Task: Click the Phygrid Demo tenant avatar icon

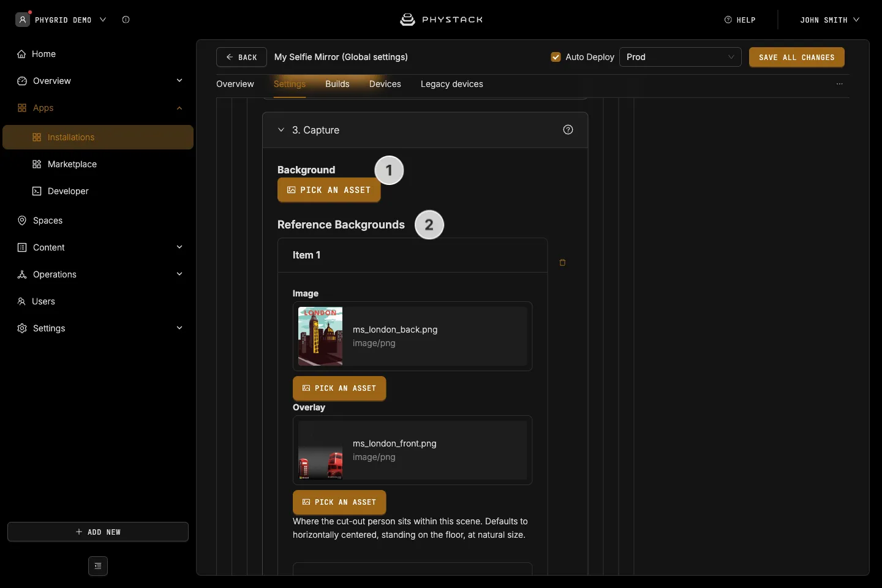Action: coord(23,20)
